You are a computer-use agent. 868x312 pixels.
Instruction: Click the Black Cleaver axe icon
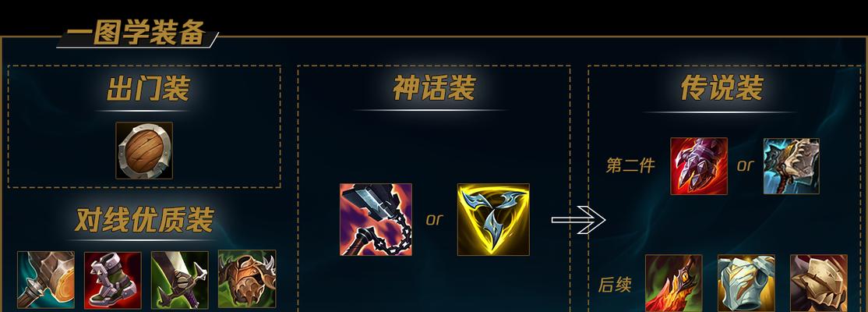coord(792,166)
